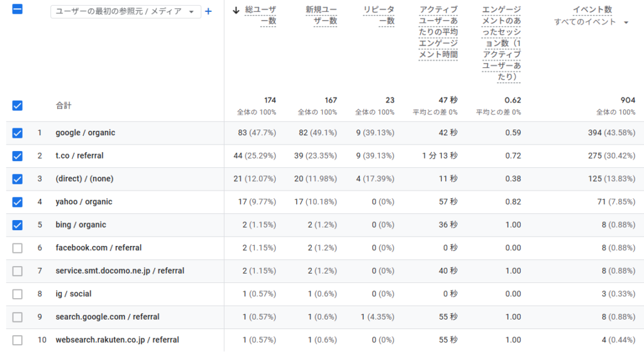Check the search.google.com / referral checkbox

coord(17,317)
